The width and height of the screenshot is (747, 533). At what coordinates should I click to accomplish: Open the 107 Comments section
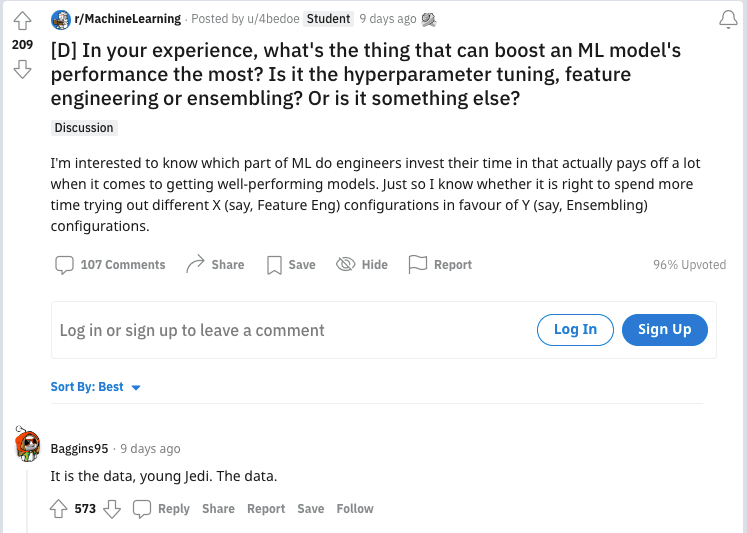click(110, 264)
